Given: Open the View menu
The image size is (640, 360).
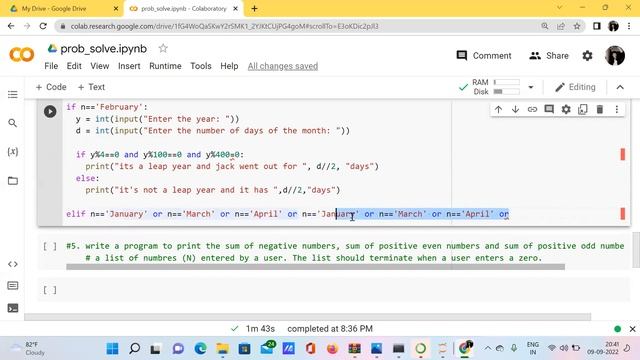Looking at the screenshot, I should coord(100,66).
